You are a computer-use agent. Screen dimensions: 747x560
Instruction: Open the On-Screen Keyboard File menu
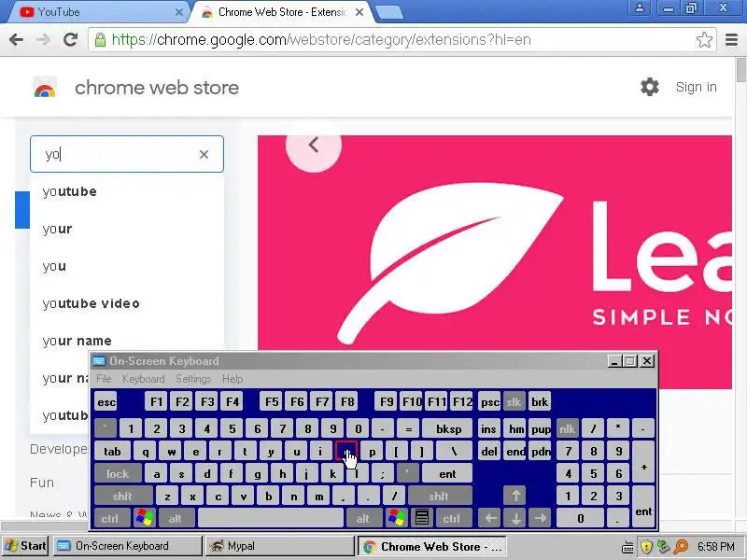click(104, 379)
